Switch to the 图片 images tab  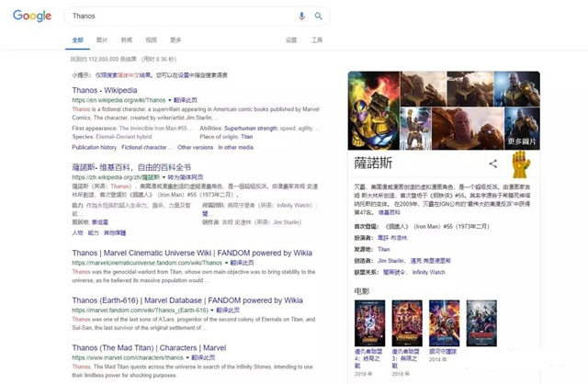click(x=102, y=40)
